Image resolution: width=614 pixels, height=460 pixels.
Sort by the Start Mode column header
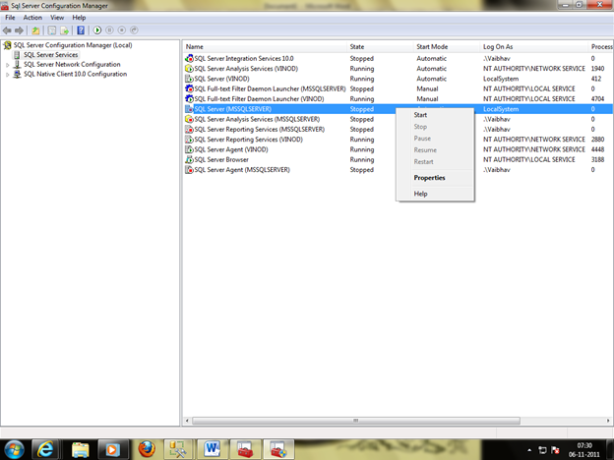446,47
